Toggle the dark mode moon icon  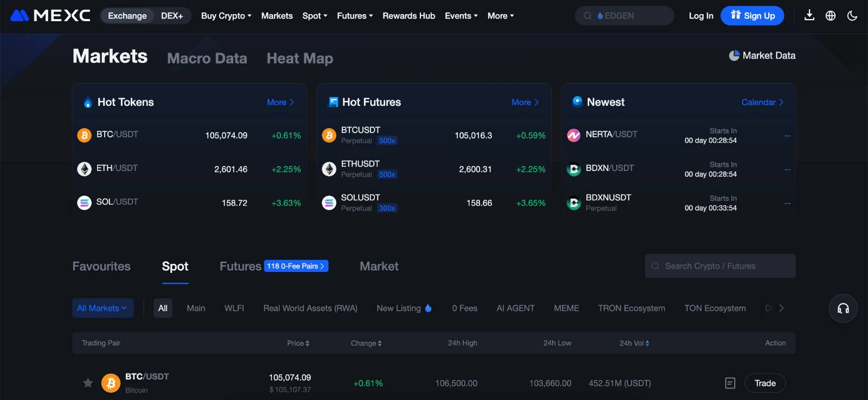coord(852,16)
